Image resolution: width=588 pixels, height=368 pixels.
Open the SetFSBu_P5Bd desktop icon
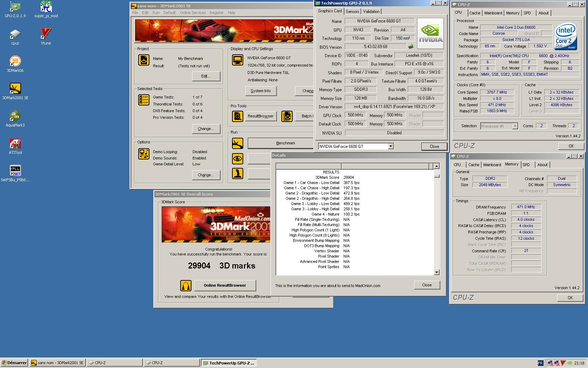point(15,173)
